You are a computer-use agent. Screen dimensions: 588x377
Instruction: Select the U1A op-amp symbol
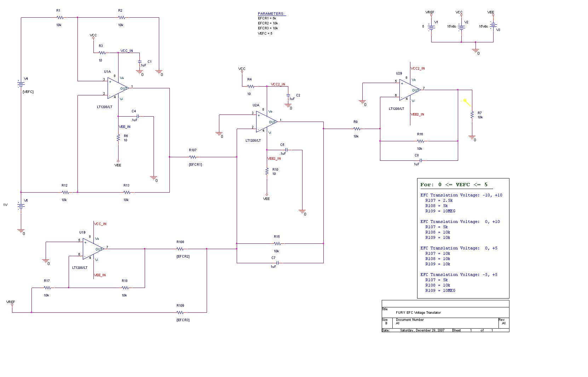118,88
